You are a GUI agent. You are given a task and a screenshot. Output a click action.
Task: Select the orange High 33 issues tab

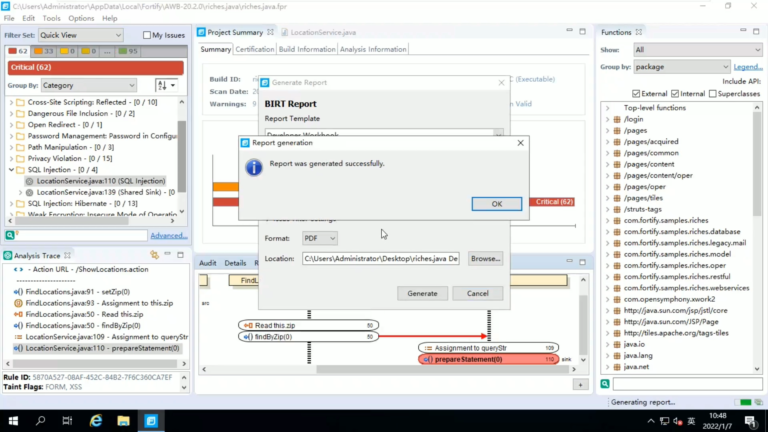tap(44, 51)
